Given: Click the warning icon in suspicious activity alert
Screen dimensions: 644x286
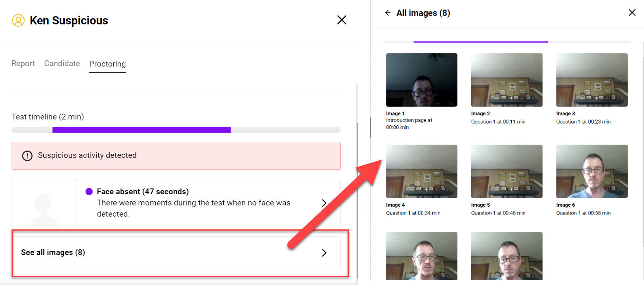Looking at the screenshot, I should (x=27, y=156).
